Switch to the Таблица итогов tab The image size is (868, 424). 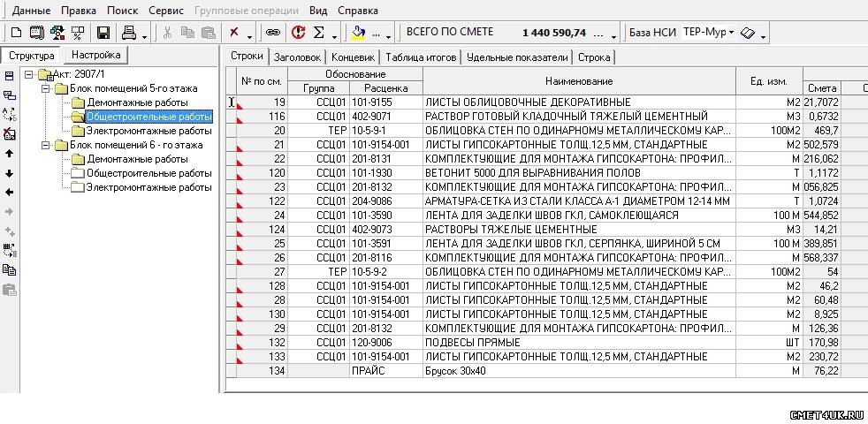(421, 57)
